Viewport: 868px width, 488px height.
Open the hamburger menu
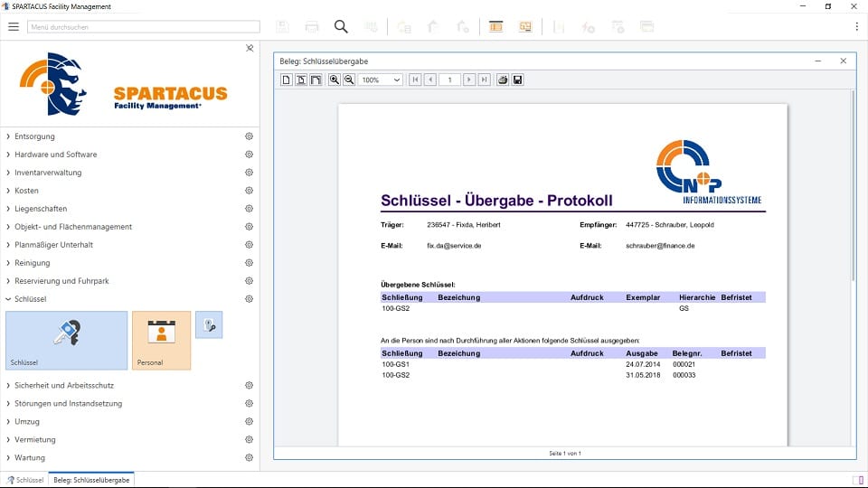pyautogui.click(x=14, y=27)
